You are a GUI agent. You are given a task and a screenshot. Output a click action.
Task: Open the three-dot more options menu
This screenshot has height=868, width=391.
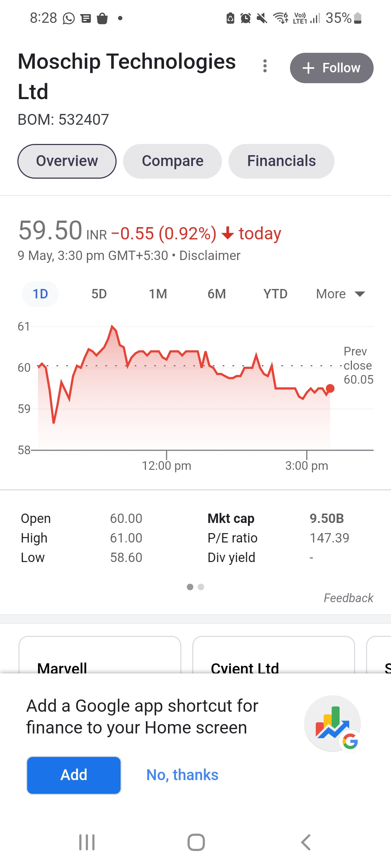click(265, 66)
